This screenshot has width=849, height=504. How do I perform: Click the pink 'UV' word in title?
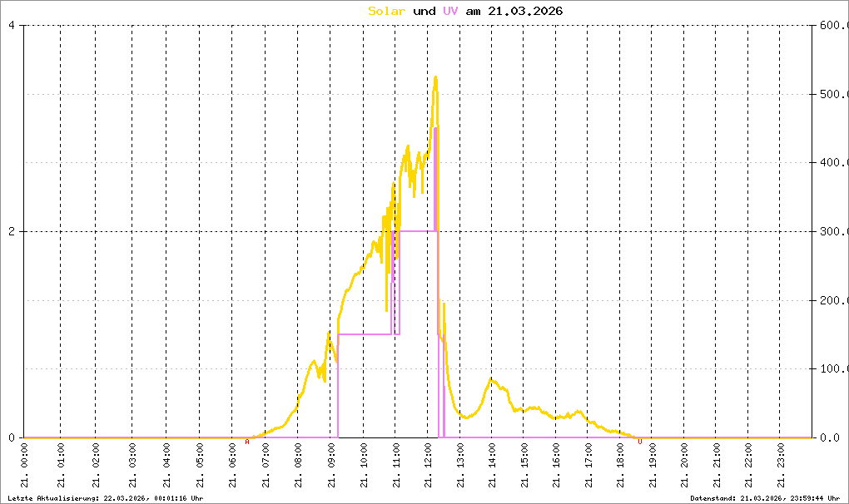[x=450, y=11]
